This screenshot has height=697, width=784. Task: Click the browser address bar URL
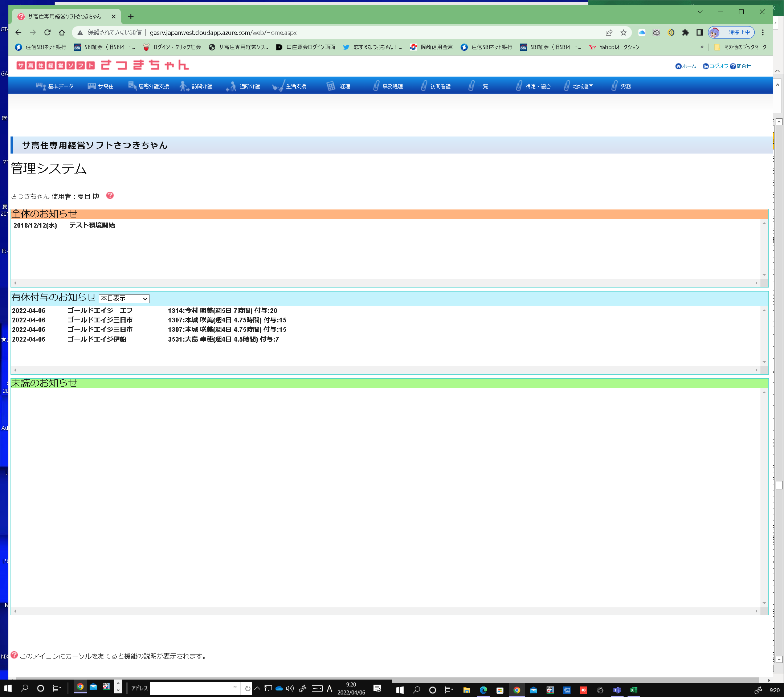(222, 33)
